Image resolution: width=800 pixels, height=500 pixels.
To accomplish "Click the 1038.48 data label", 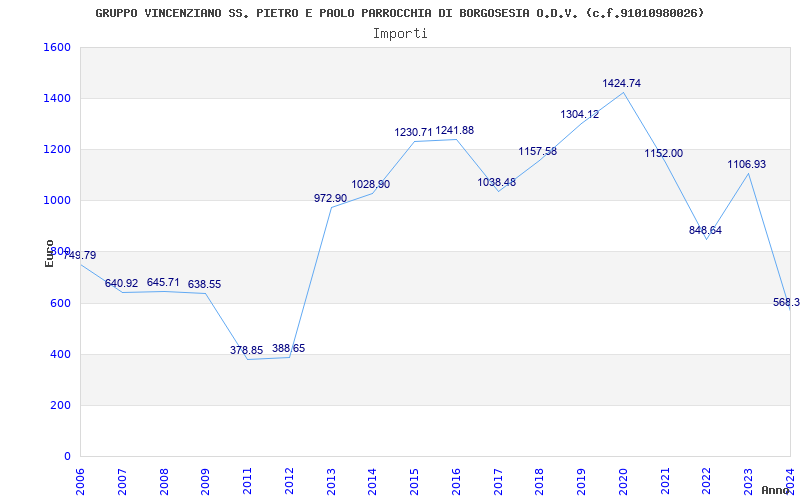I will pyautogui.click(x=496, y=182).
